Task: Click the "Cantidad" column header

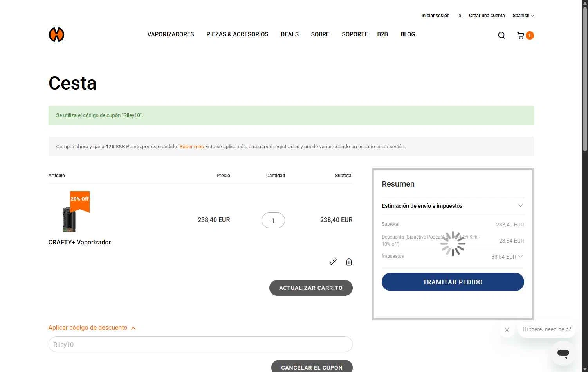Action: [x=276, y=176]
